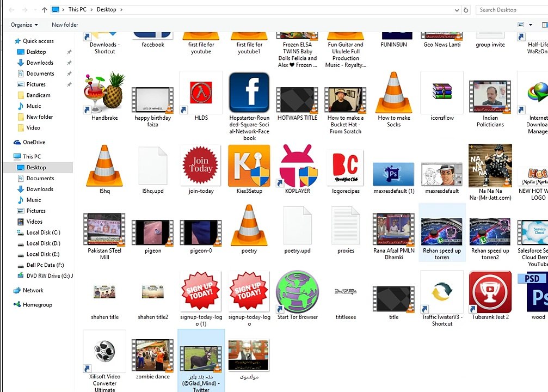Click the Search Desktop input field
This screenshot has width=548, height=392.
(512, 10)
